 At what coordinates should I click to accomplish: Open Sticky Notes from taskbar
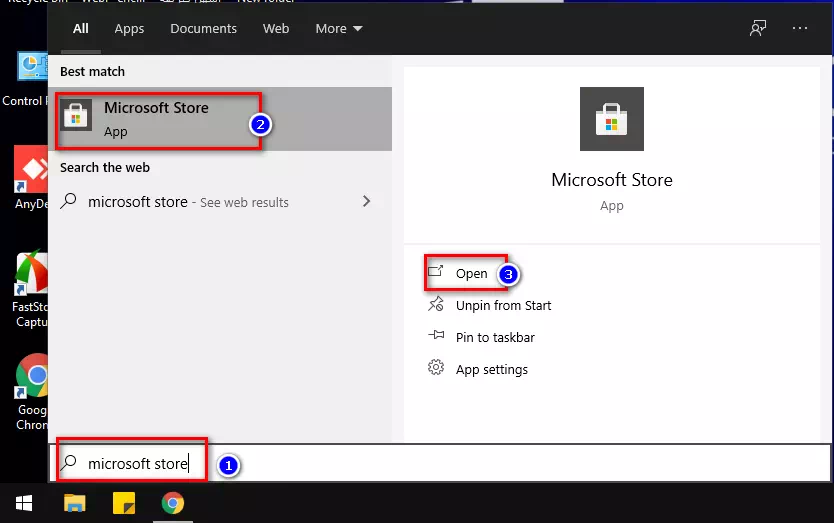point(124,503)
